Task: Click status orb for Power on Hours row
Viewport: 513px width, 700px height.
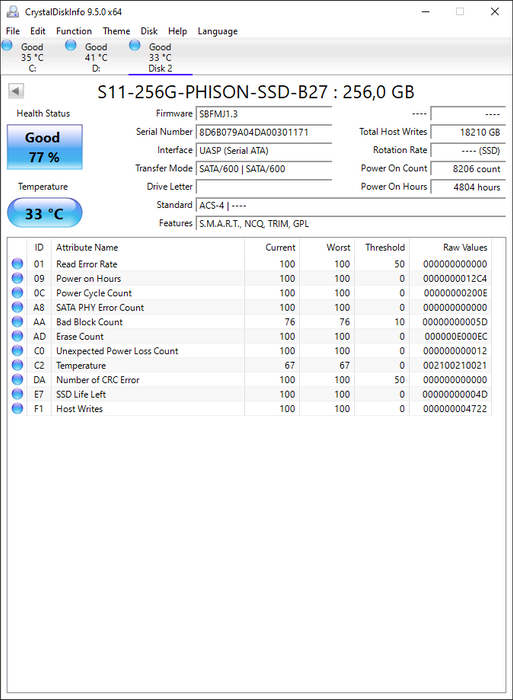Action: click(17, 279)
